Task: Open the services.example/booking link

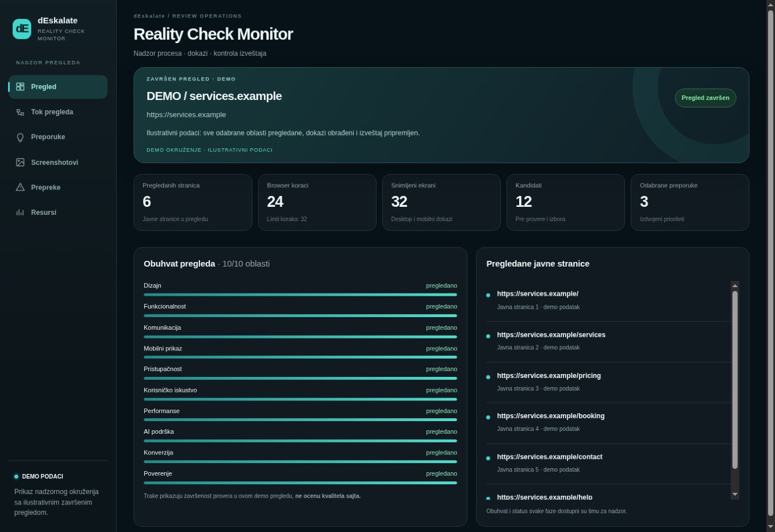Action: tap(551, 416)
